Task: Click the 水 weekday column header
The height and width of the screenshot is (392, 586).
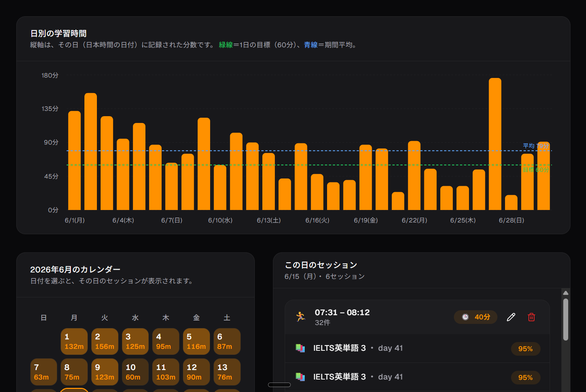Action: 135,318
